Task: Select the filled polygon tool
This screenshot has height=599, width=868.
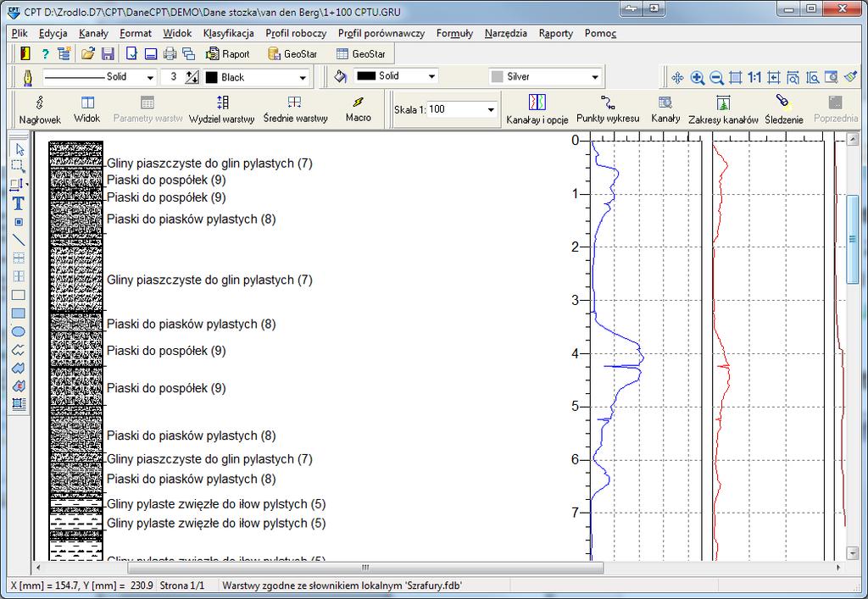Action: (x=19, y=368)
